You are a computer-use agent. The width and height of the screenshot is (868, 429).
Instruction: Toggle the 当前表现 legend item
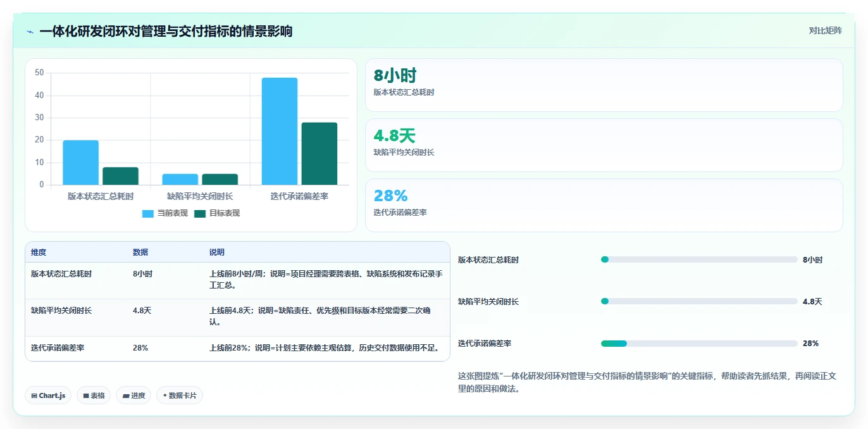point(165,213)
